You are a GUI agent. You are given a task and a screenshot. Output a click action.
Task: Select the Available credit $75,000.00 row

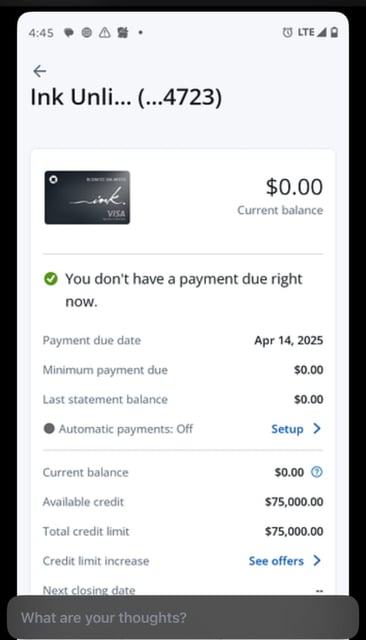click(183, 502)
